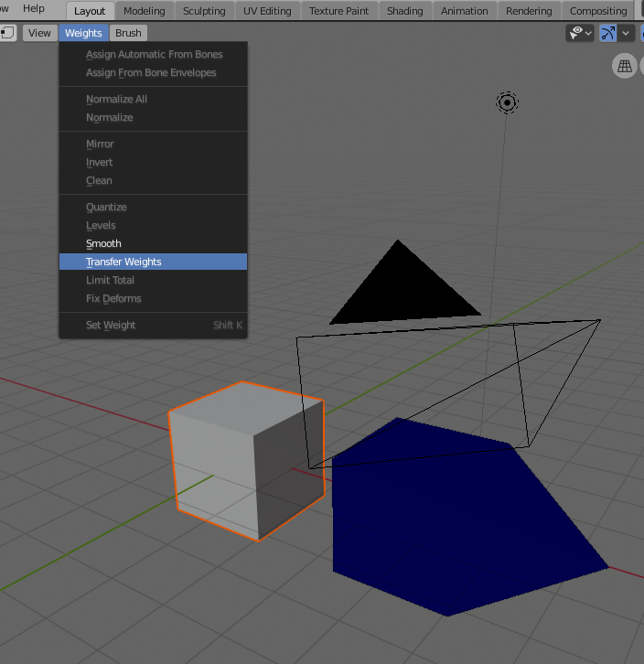Select Normalize All entry
Viewport: 644px width, 664px height.
pos(154,99)
